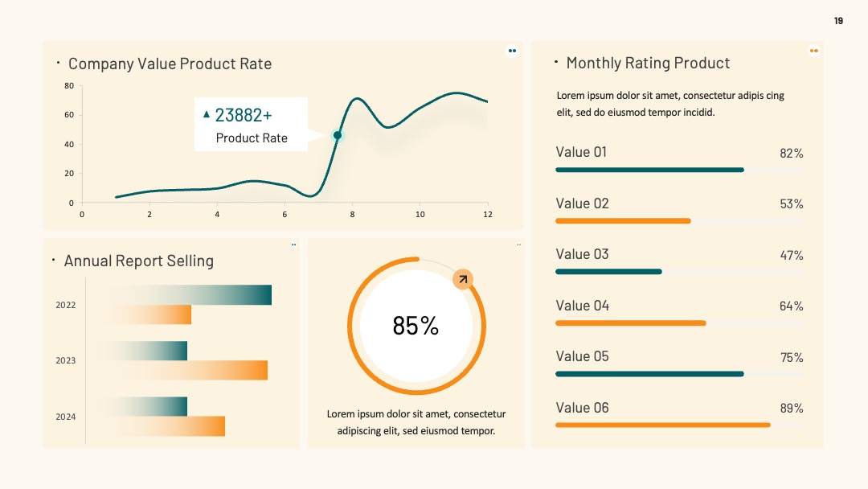Click the two-dot icon on Company Value card

[512, 51]
